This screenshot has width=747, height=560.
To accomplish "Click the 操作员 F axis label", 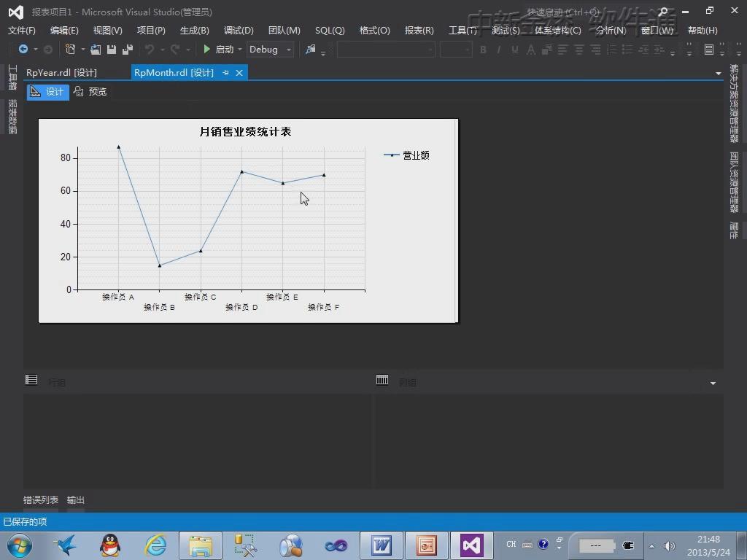I will point(323,307).
